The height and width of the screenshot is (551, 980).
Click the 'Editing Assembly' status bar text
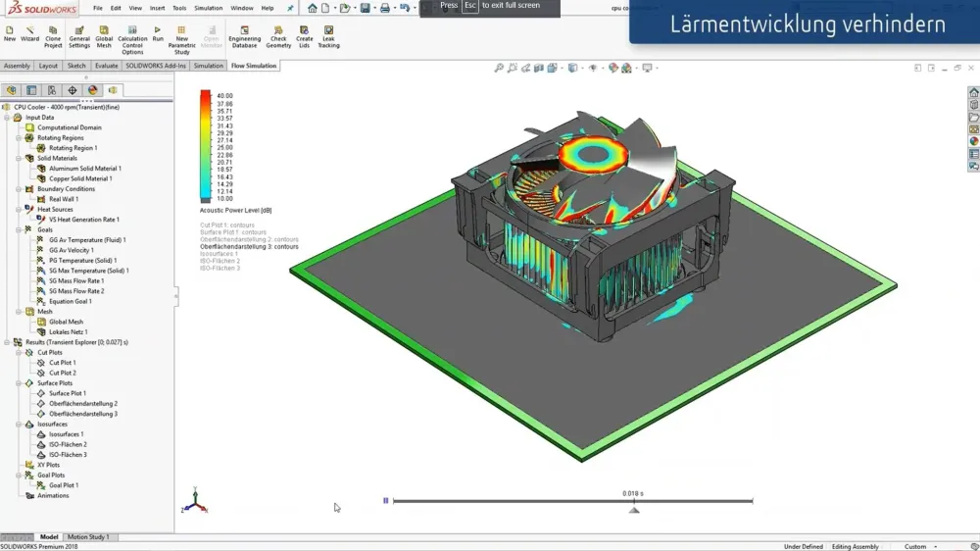[x=855, y=547]
